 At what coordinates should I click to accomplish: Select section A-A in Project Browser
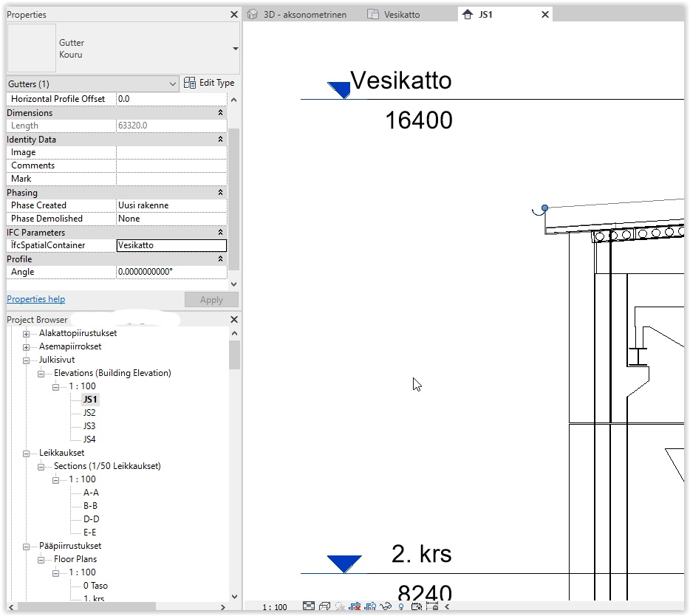[x=91, y=493]
